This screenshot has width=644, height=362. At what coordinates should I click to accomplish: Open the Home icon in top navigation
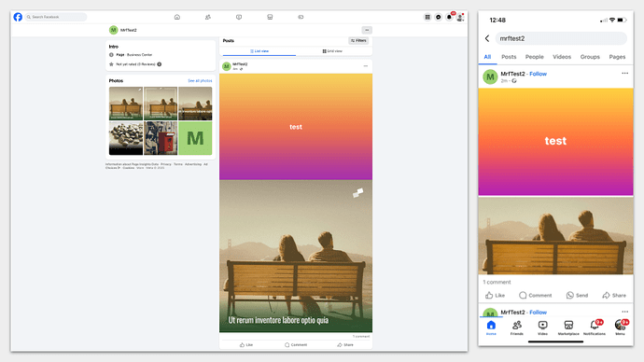coord(177,17)
